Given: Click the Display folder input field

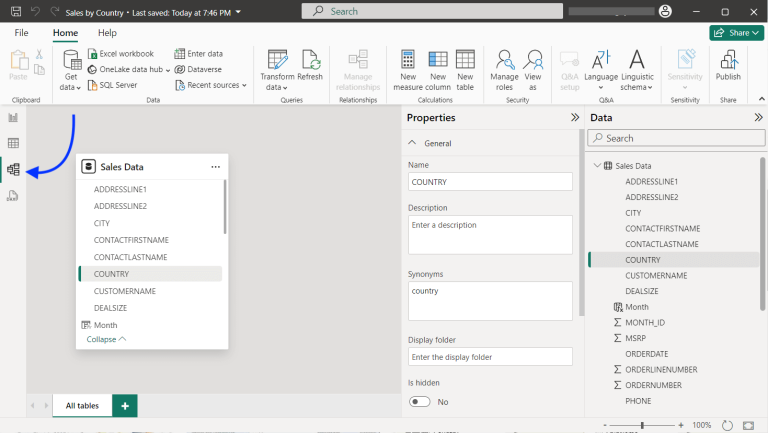Looking at the screenshot, I should 490,357.
